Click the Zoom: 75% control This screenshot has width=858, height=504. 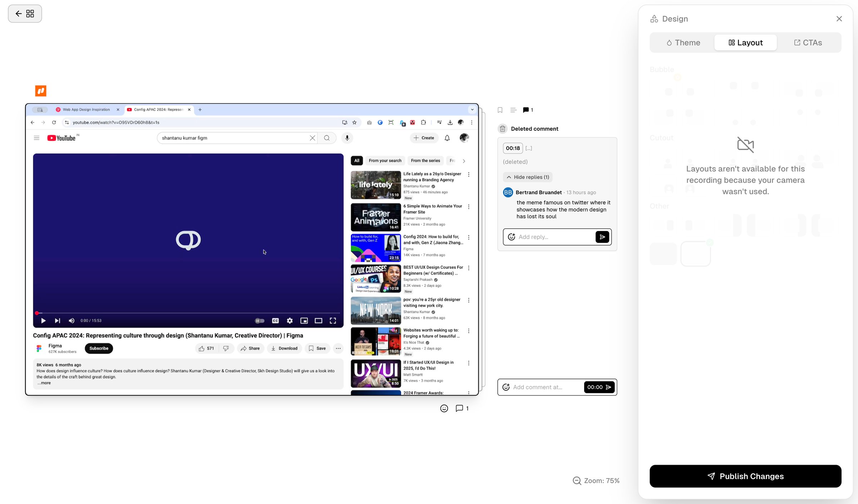coord(596,481)
